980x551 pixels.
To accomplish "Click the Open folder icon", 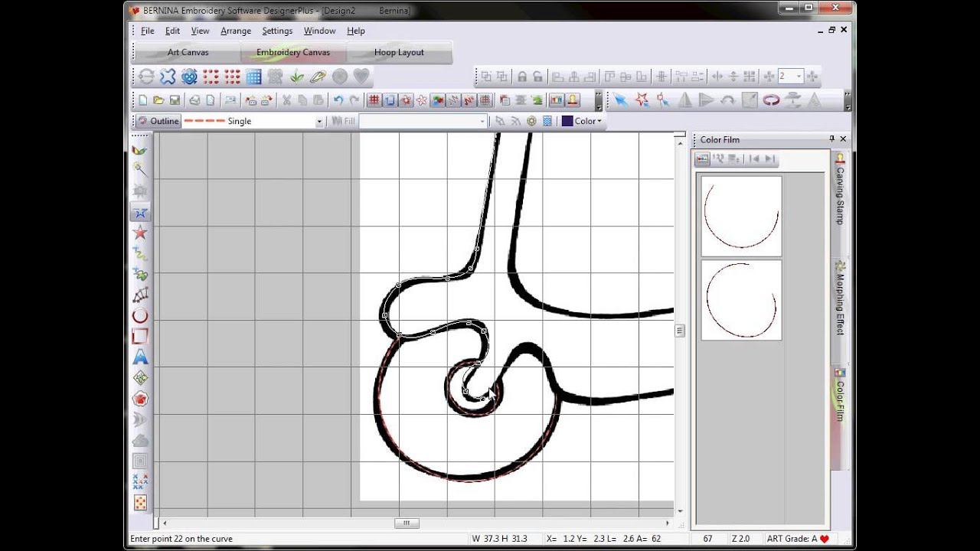I will 158,100.
